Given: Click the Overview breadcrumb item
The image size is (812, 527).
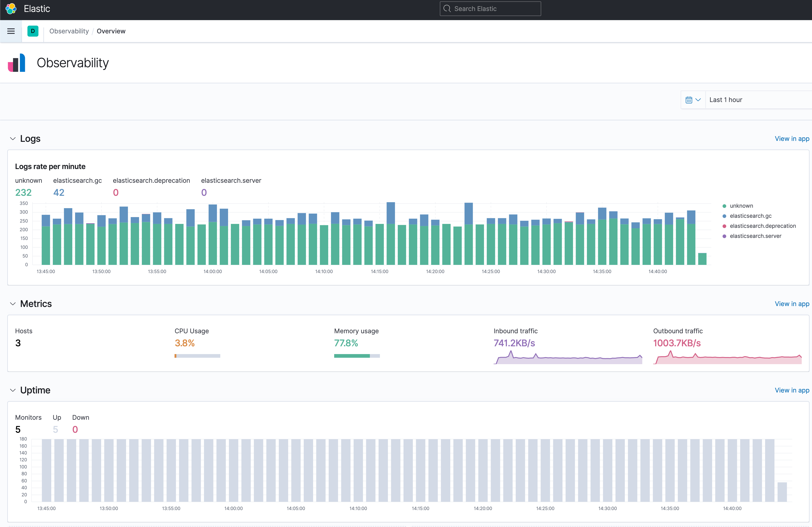Looking at the screenshot, I should (111, 31).
